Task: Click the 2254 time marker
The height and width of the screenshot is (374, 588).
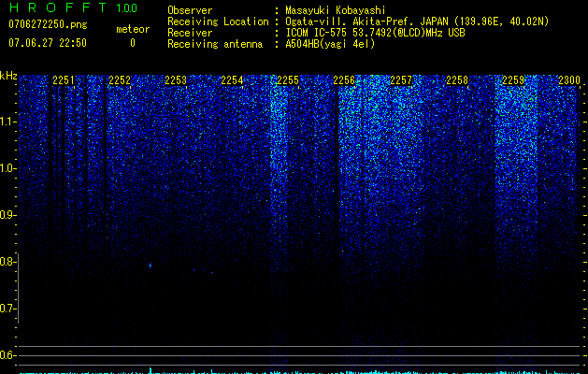Action: click(232, 80)
